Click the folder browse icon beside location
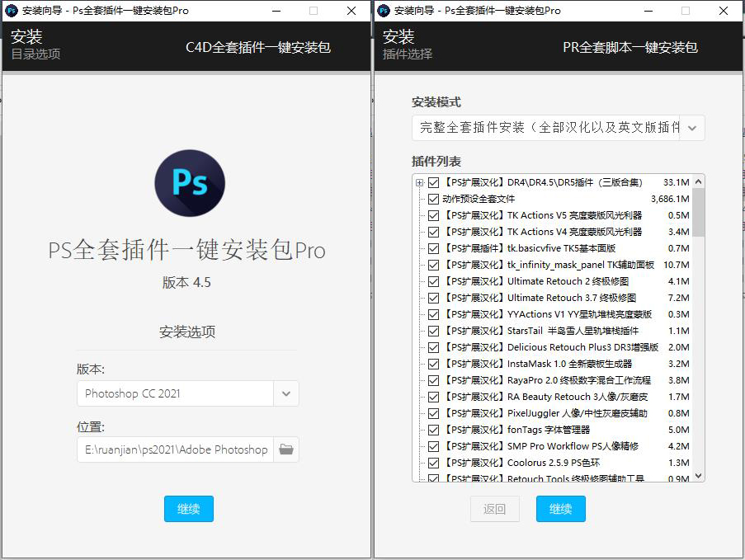 click(x=286, y=449)
